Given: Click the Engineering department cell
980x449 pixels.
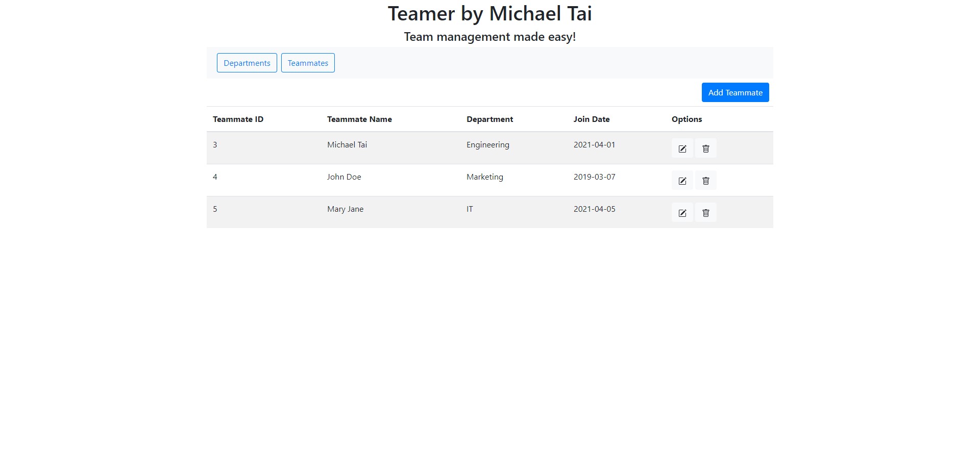Looking at the screenshot, I should (488, 145).
